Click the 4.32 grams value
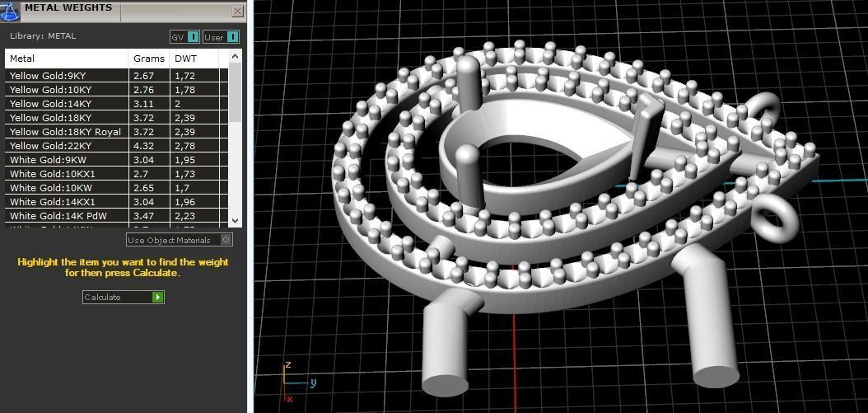This screenshot has height=413, width=868. tap(143, 146)
